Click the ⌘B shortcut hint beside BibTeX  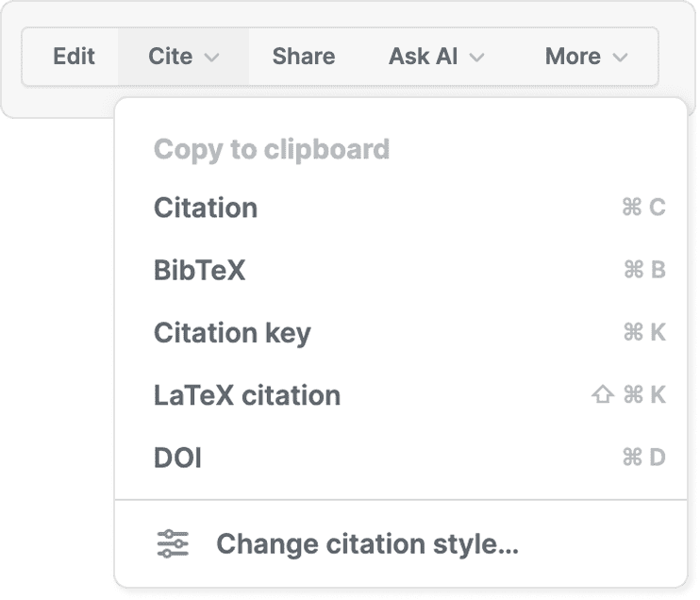click(x=644, y=271)
